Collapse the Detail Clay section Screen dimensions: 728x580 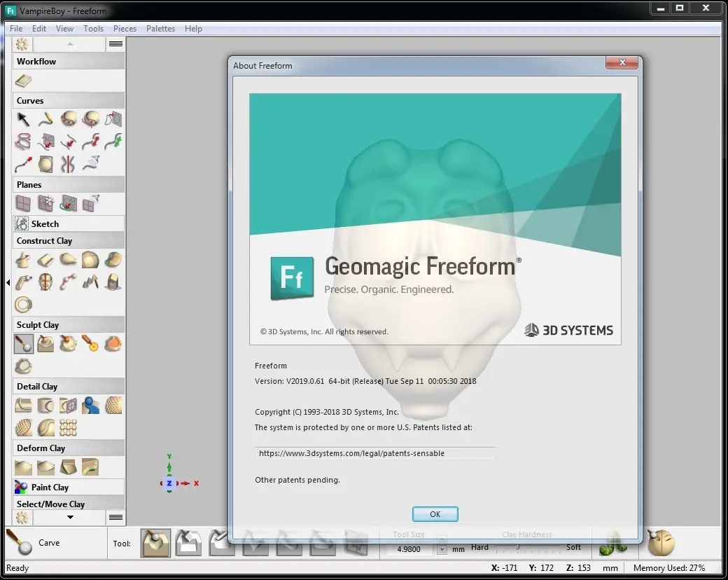[69, 386]
